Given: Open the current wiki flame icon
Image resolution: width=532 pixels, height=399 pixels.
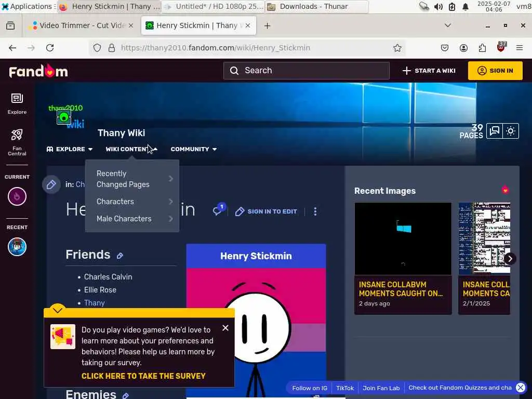Looking at the screenshot, I should point(17,196).
